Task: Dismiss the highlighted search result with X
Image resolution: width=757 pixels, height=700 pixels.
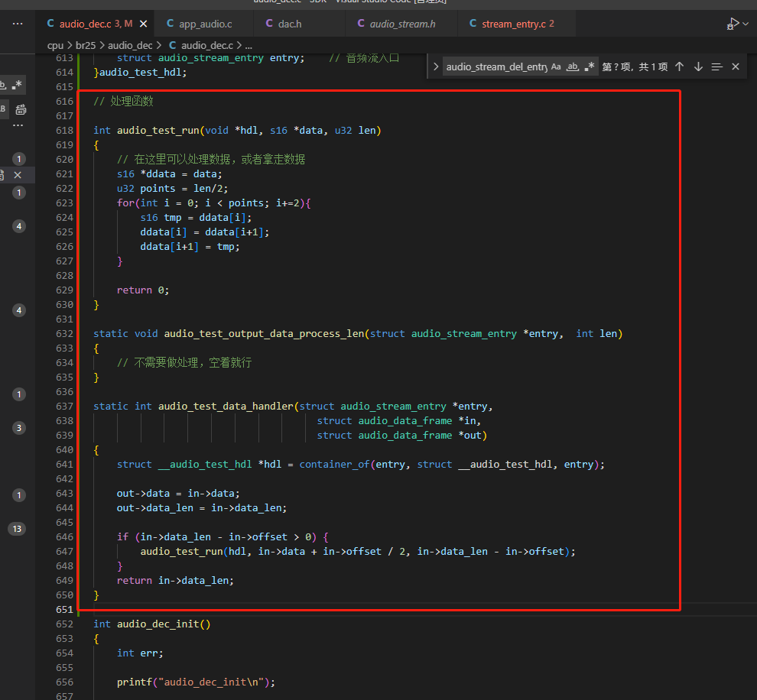Action: (x=18, y=175)
